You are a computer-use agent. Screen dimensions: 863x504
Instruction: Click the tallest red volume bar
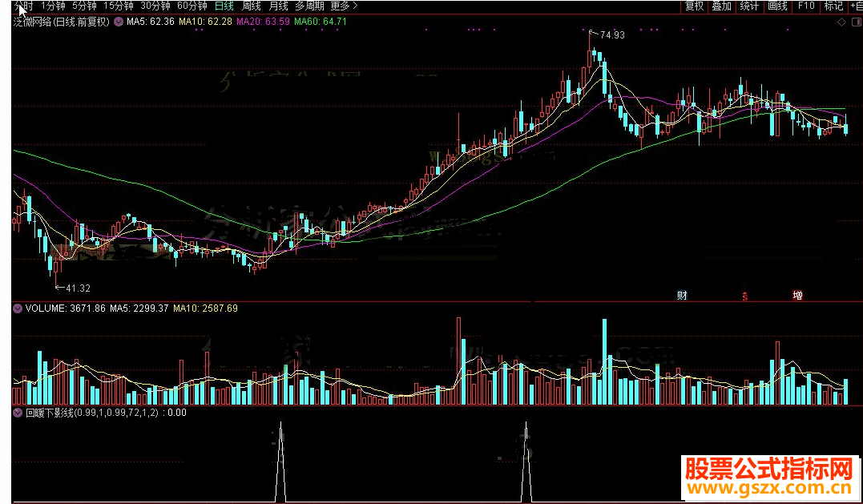[458, 361]
